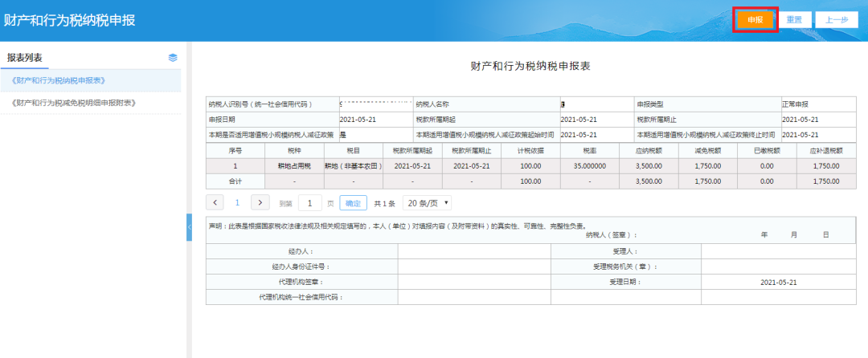Click the layers icon beside 报表列表
The width and height of the screenshot is (868, 358).
(x=173, y=58)
